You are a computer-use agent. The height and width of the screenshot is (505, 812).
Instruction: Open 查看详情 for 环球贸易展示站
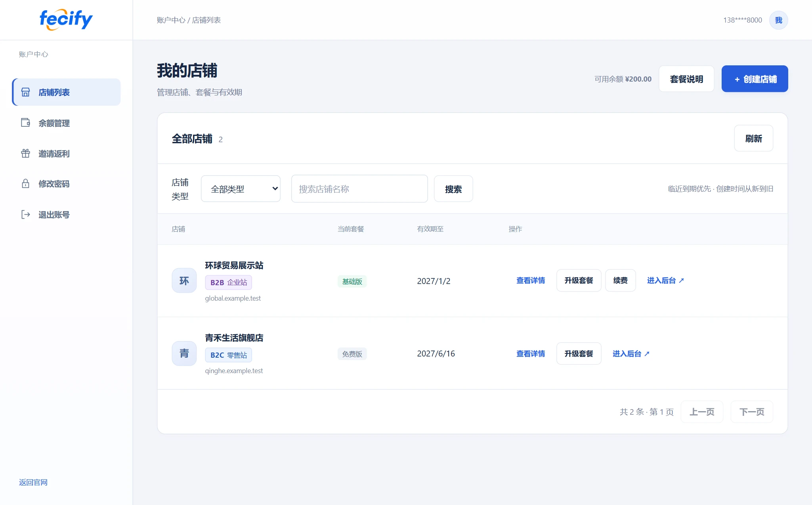pyautogui.click(x=531, y=280)
